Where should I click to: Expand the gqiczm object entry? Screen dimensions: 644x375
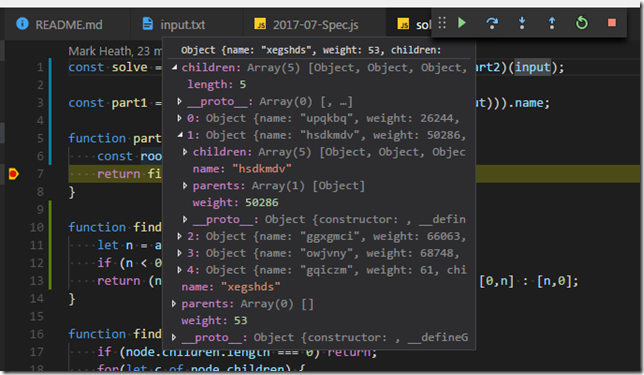point(179,270)
